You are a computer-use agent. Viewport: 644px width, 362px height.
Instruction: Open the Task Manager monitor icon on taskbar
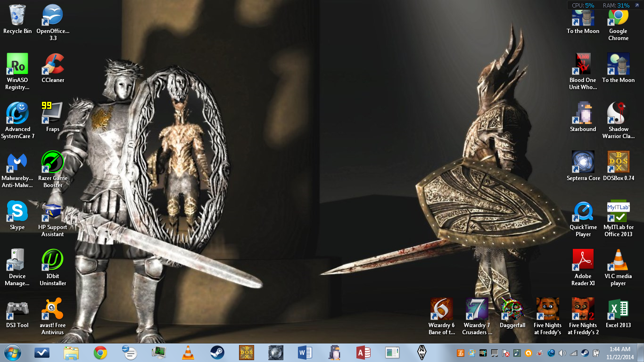point(158,352)
